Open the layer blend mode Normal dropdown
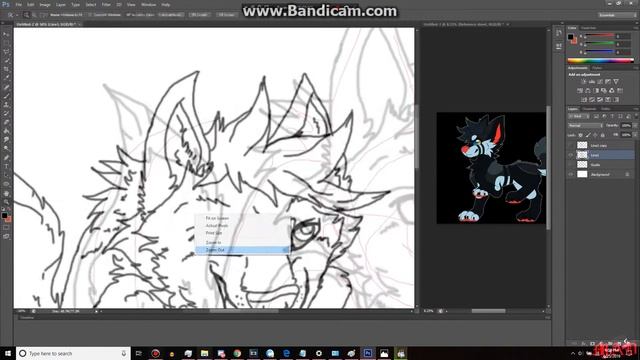Screen dimensions: 640x360 (x=585, y=126)
